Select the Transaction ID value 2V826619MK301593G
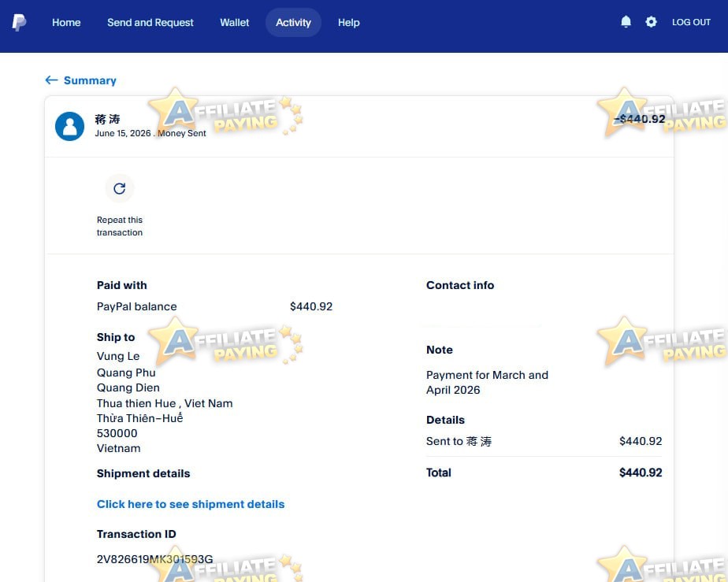 [154, 559]
